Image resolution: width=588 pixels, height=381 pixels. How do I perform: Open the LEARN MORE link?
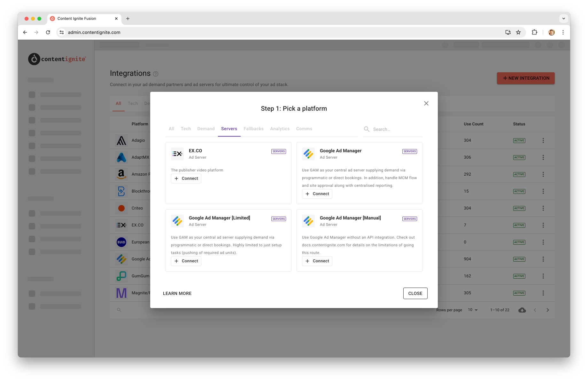click(177, 293)
